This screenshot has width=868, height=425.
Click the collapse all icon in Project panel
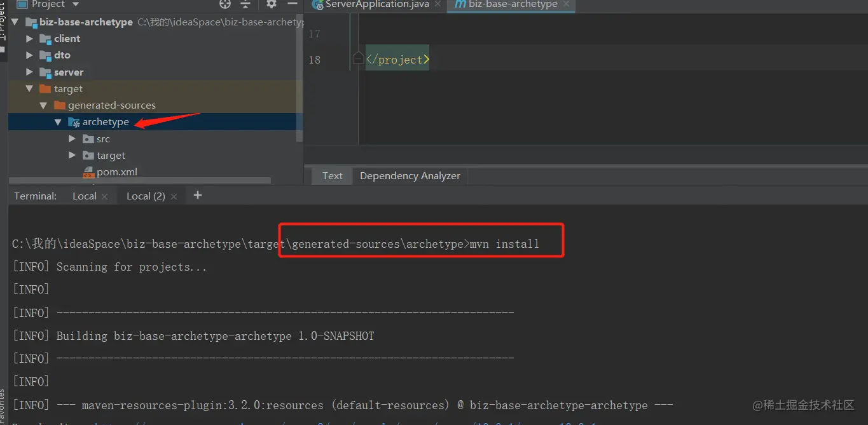(245, 4)
